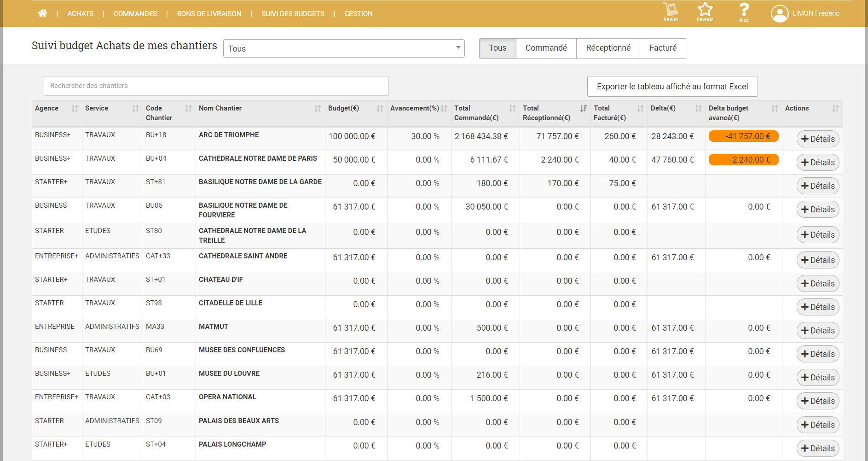Select the Tous filter tab
The width and height of the screenshot is (868, 461).
[x=498, y=48]
